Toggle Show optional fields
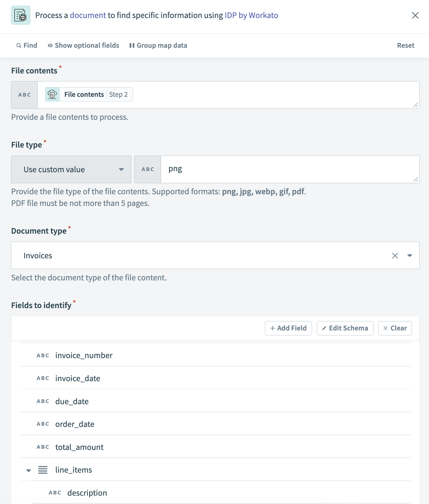This screenshot has width=429, height=504. click(x=84, y=45)
